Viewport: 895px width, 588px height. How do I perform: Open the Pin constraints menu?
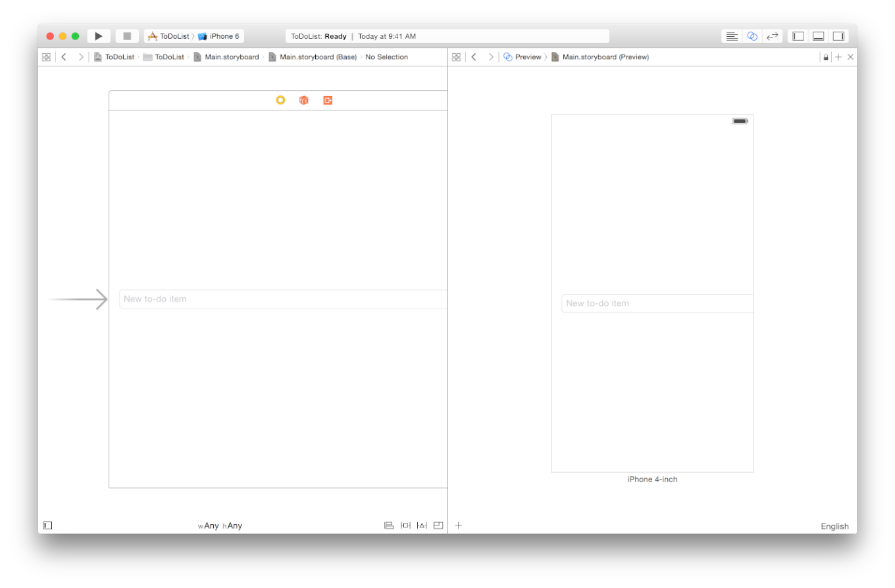pos(405,526)
